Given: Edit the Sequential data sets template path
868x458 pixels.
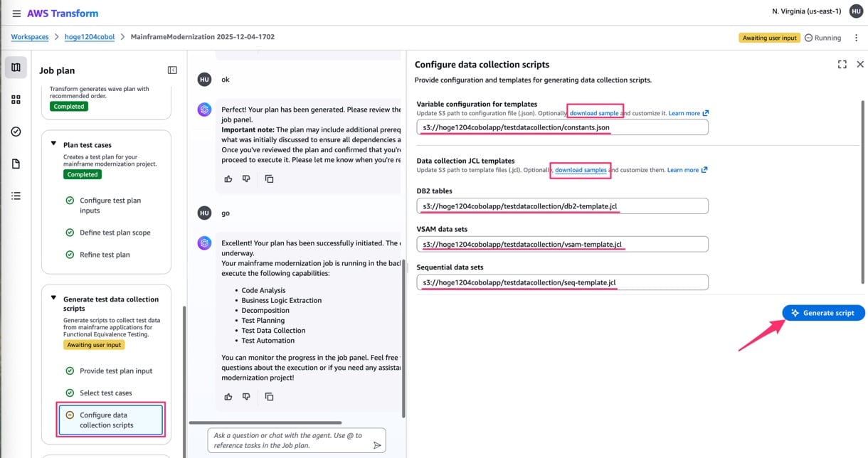Looking at the screenshot, I should 562,282.
